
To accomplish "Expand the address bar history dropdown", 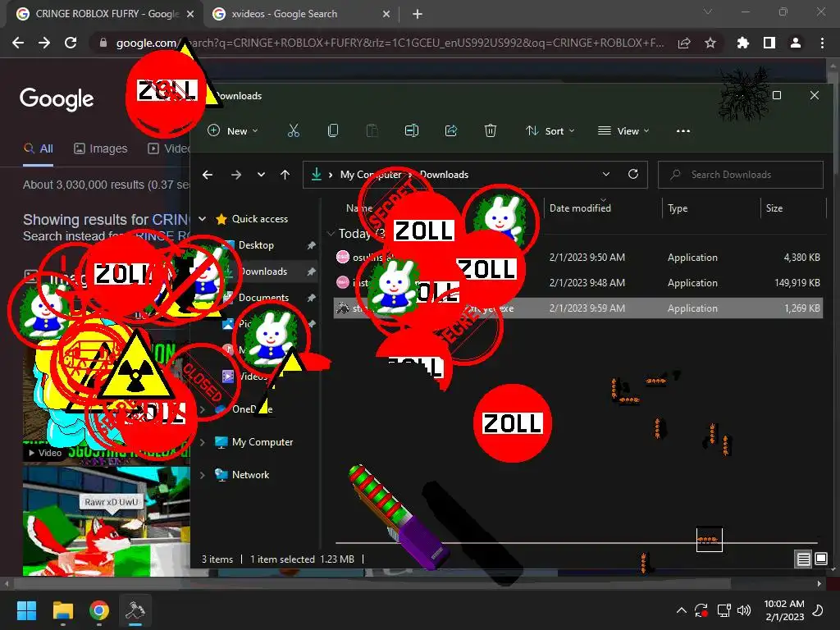I will coord(606,174).
